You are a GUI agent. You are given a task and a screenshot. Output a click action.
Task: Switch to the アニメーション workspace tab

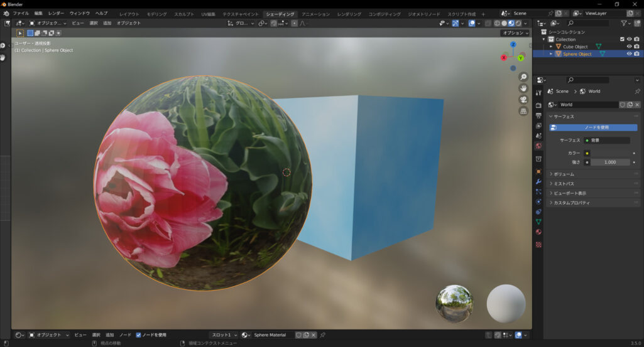pos(315,14)
